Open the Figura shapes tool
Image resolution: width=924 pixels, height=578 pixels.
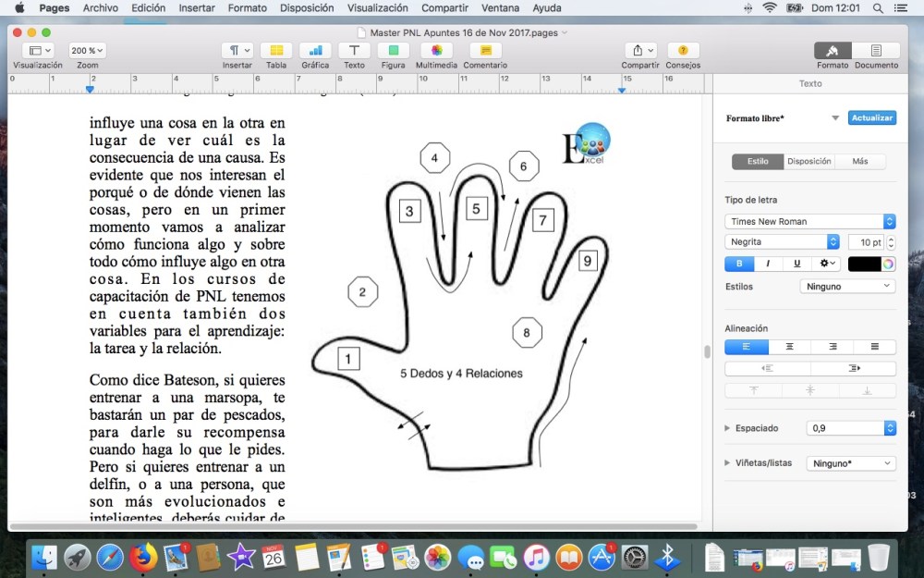pyautogui.click(x=393, y=51)
